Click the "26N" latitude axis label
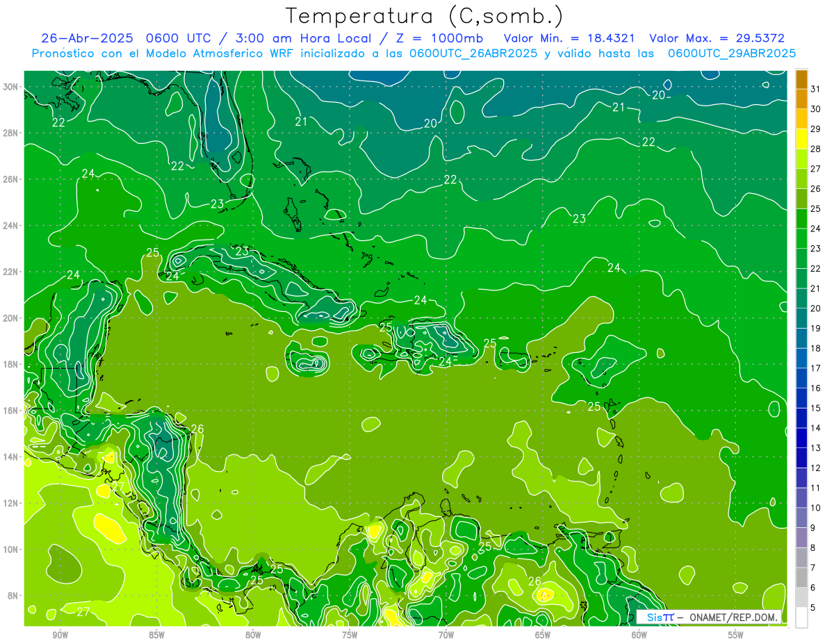Screen dimensions: 834x644 pos(10,179)
